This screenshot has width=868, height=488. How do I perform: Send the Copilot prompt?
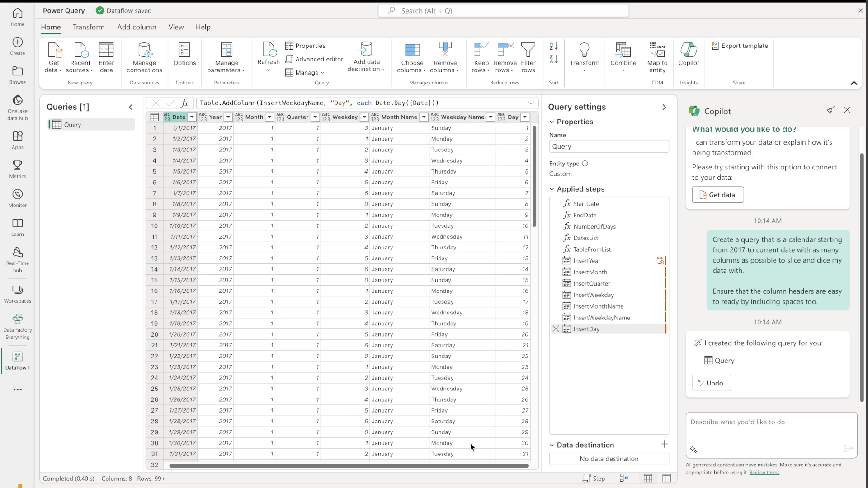pos(848,448)
